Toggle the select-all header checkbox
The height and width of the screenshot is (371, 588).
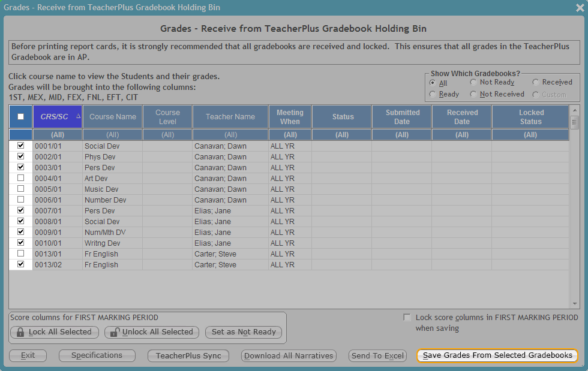click(20, 116)
